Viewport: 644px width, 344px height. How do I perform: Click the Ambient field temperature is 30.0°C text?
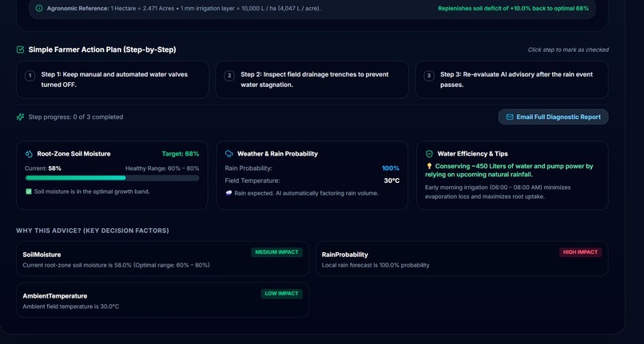click(x=71, y=306)
